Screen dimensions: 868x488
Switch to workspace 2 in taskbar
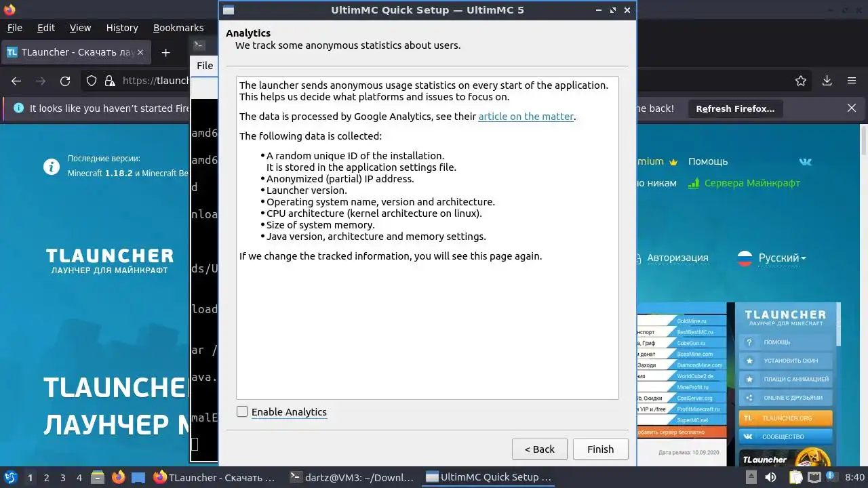pyautogui.click(x=46, y=478)
